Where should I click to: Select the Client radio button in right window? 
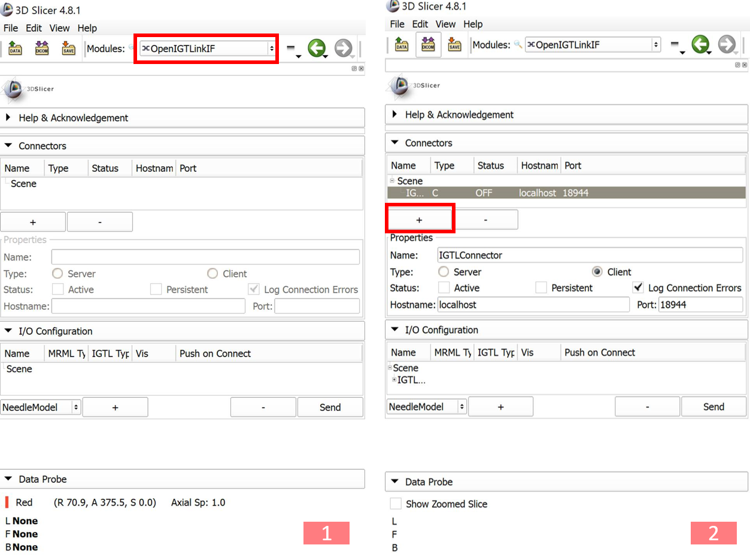(597, 272)
